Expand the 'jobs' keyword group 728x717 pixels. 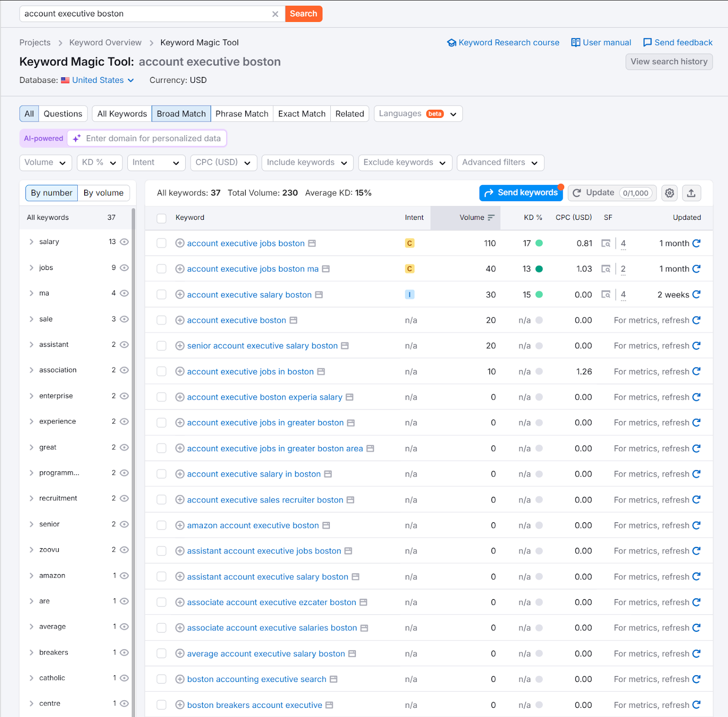[31, 268]
